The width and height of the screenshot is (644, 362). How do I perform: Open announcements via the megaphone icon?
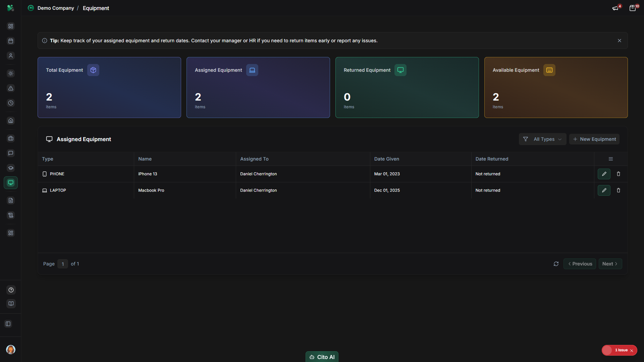tap(615, 8)
